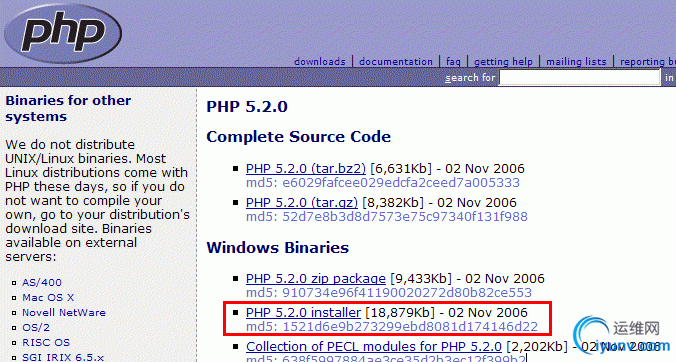Image resolution: width=676 pixels, height=362 pixels.
Task: Open the AS/400 binaries link
Action: click(42, 282)
